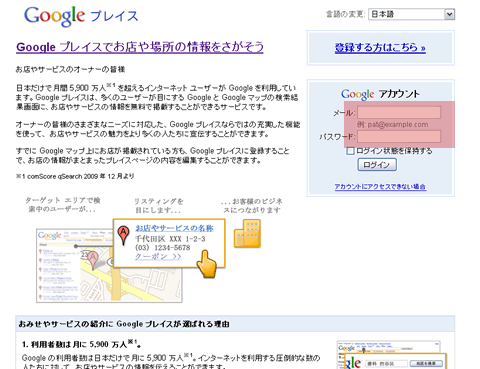
Task: Open the 日本語 language dropdown
Action: [x=411, y=14]
